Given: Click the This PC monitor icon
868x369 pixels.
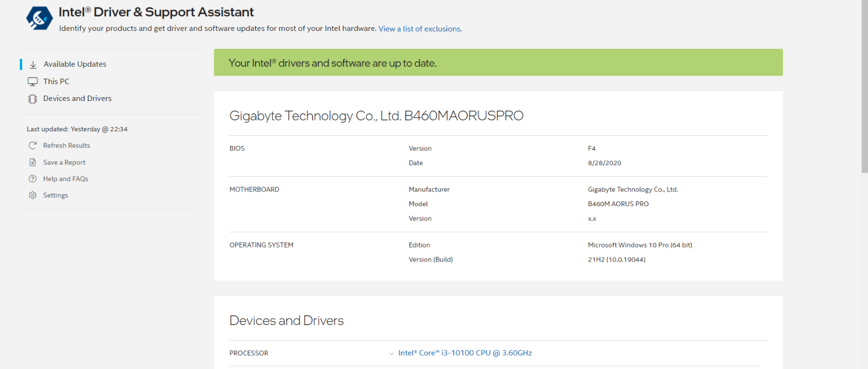Looking at the screenshot, I should [33, 81].
